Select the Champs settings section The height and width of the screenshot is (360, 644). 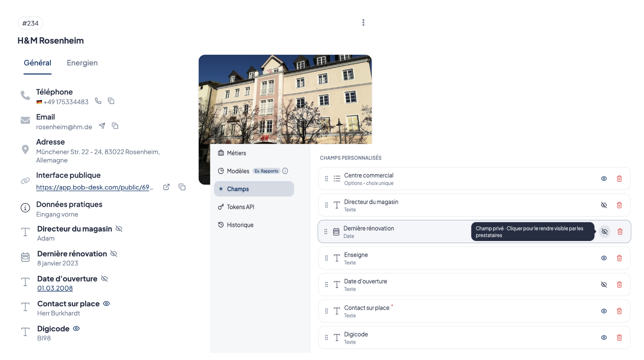(x=254, y=189)
